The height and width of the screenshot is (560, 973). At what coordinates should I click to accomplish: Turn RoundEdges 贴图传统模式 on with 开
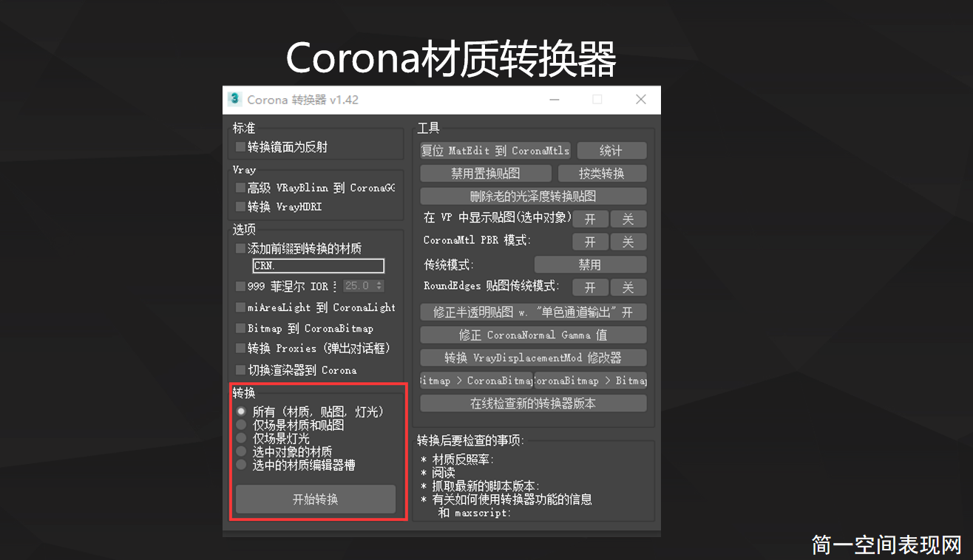[590, 287]
